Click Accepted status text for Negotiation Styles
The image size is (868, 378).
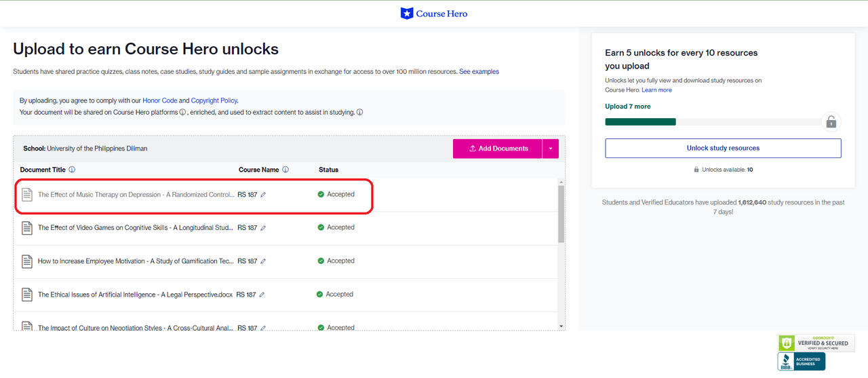tap(340, 327)
